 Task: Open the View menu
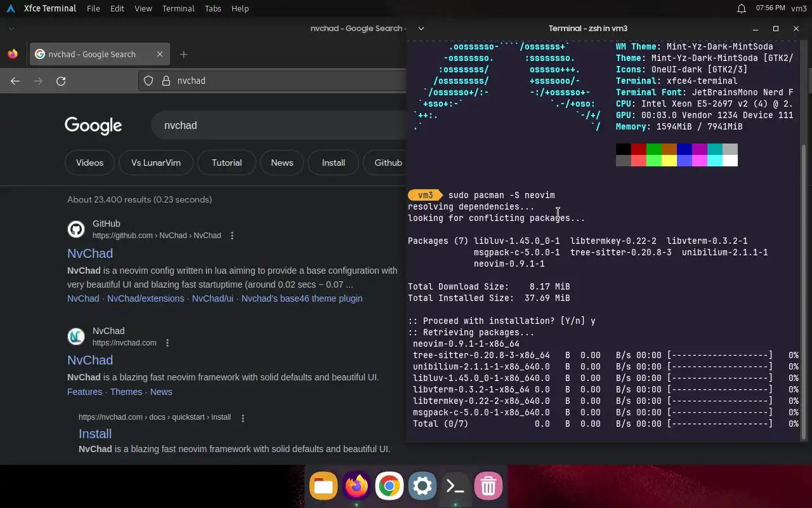pos(143,8)
